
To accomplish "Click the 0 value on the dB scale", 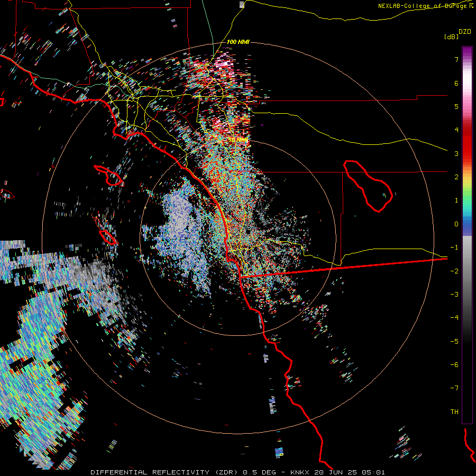I will 456,224.
